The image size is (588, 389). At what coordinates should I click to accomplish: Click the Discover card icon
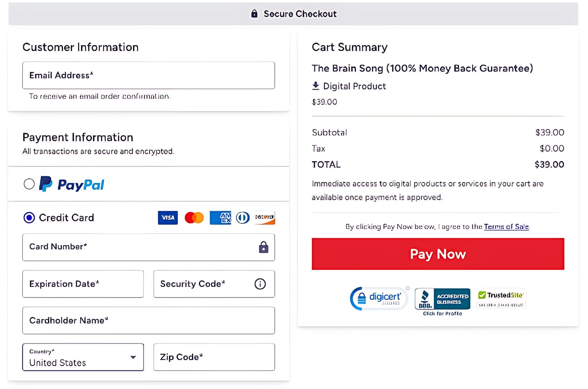coord(265,218)
